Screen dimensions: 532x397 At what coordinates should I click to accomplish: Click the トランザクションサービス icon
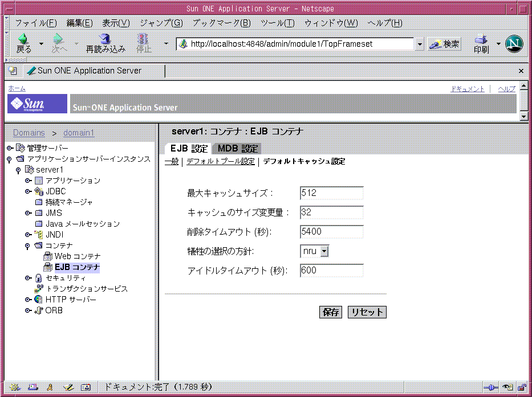39,289
